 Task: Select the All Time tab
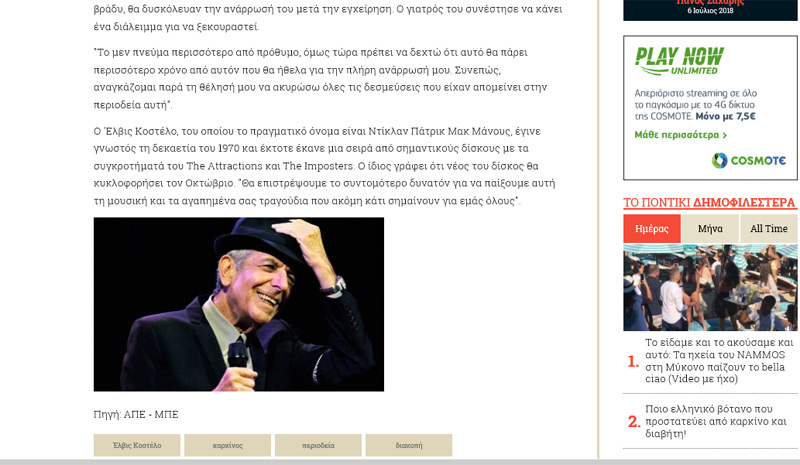769,229
